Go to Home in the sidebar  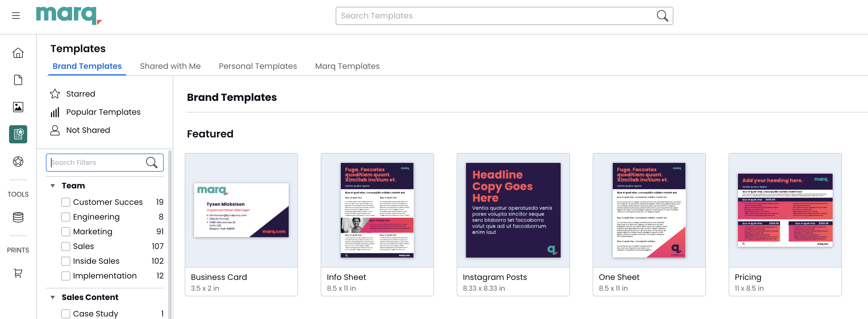coord(18,53)
